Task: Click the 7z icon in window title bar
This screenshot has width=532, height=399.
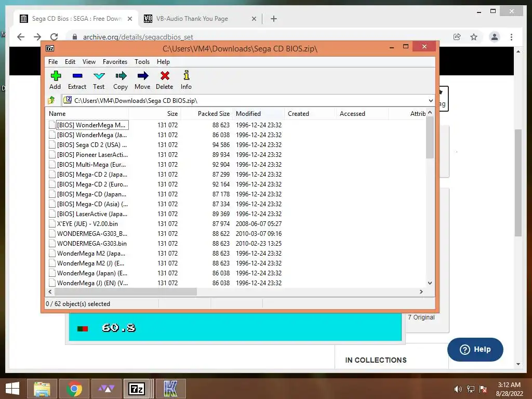Action: [50, 48]
